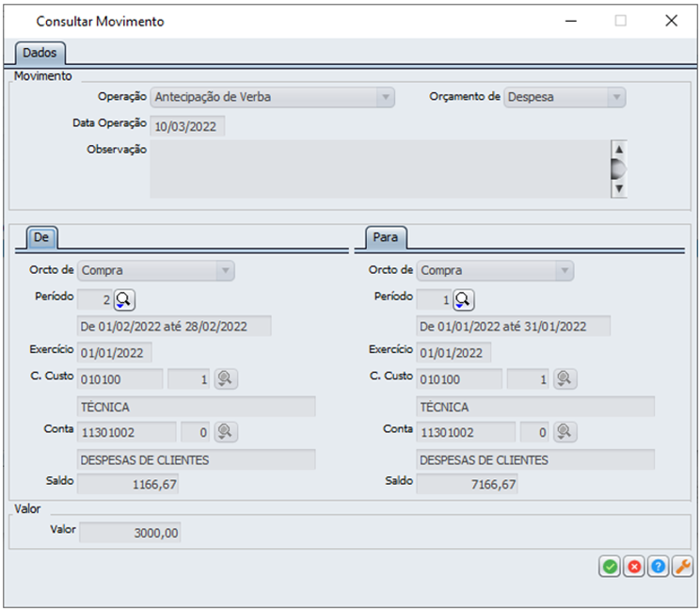Image resolution: width=700 pixels, height=611 pixels.
Task: Search Conta in De section
Action: (226, 431)
